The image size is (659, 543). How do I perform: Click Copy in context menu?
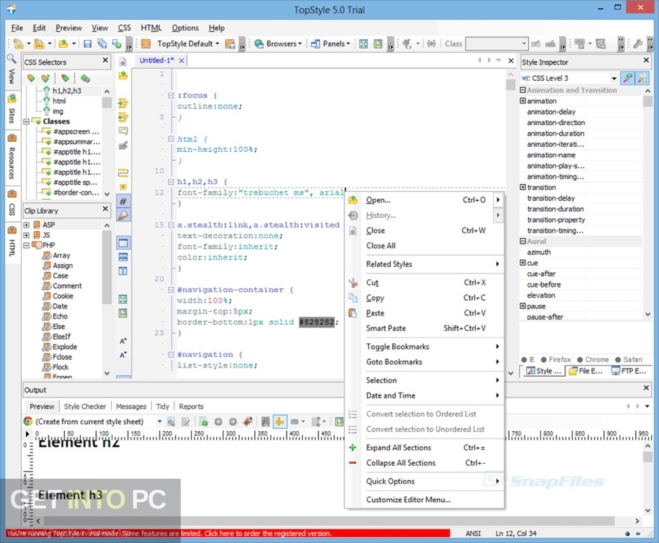pos(424,298)
